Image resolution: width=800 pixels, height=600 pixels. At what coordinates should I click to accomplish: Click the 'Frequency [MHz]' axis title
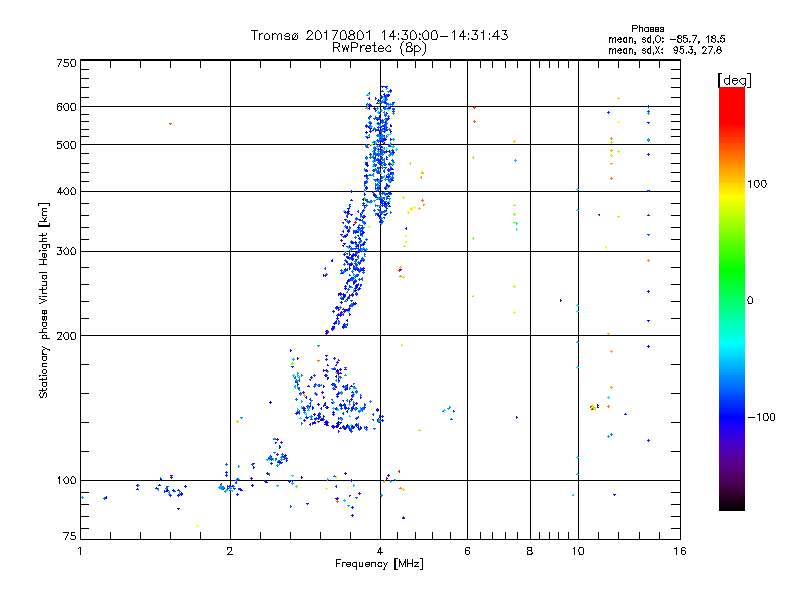point(379,564)
